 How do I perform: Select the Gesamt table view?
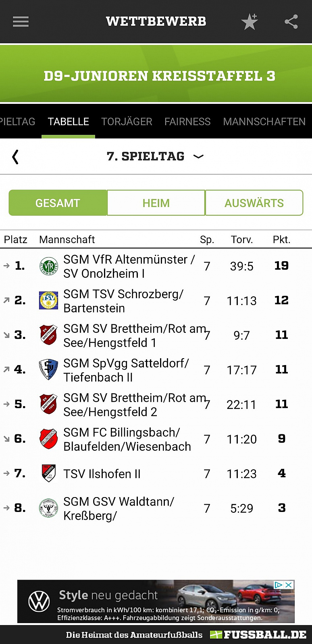click(58, 203)
